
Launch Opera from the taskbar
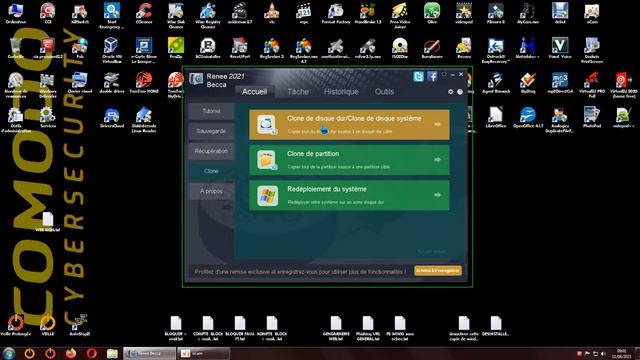[91, 353]
